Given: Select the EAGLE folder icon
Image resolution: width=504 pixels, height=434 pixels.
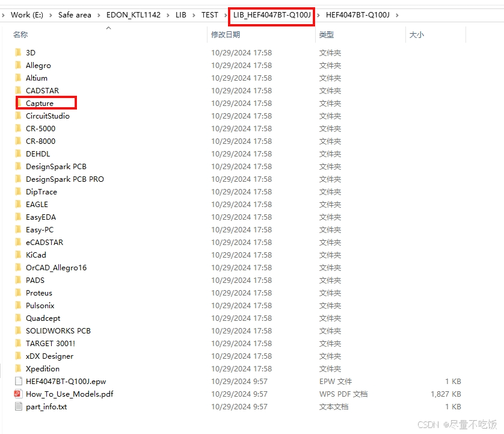Looking at the screenshot, I should pos(18,204).
